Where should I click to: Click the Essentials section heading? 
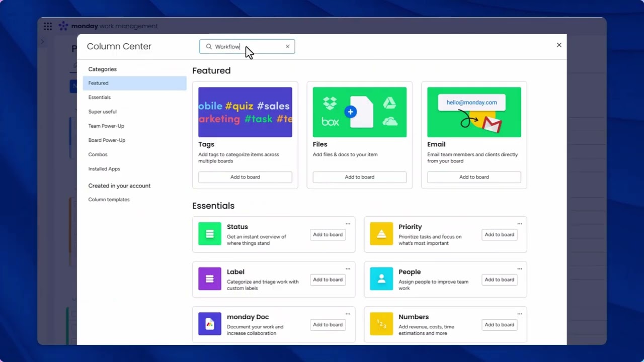click(x=213, y=206)
